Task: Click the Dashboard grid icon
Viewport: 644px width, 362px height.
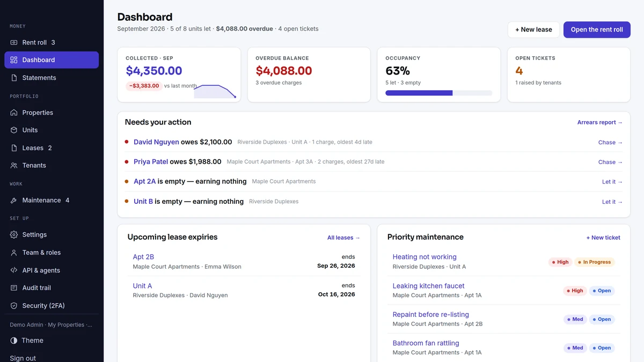Action: pos(14,60)
